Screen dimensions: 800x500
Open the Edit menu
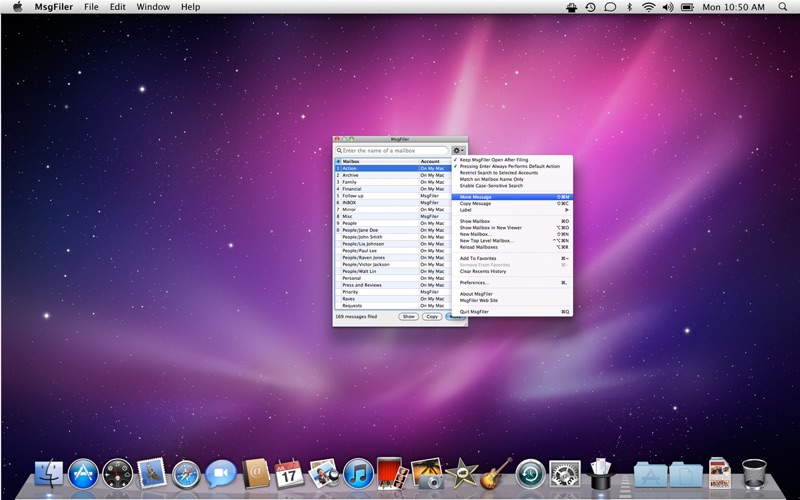coord(117,7)
